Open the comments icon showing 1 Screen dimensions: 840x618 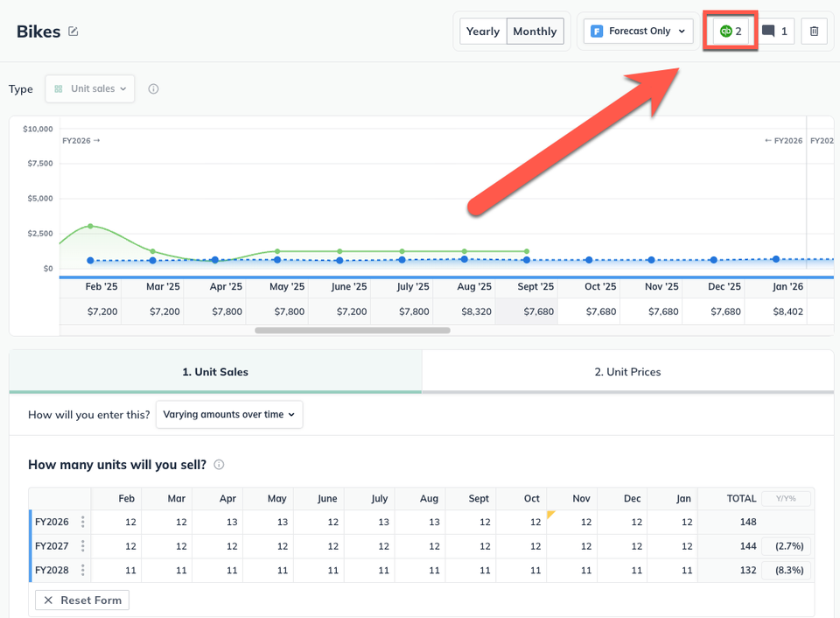[774, 32]
